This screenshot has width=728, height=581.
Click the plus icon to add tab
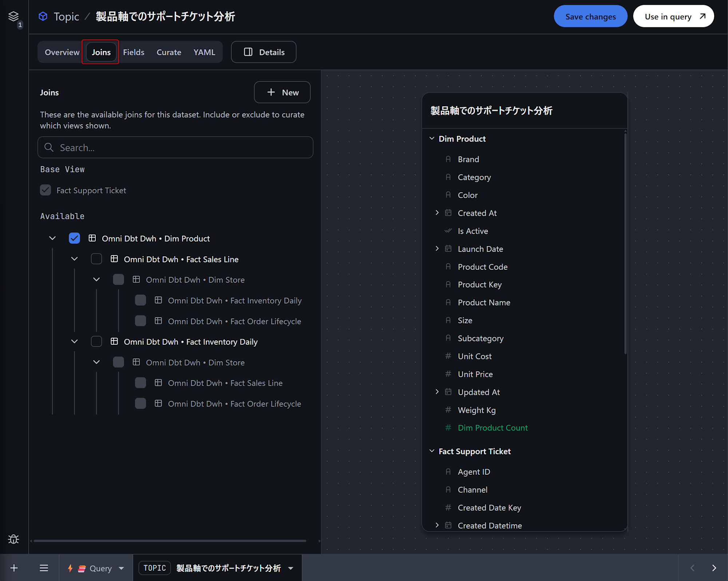[14, 568]
